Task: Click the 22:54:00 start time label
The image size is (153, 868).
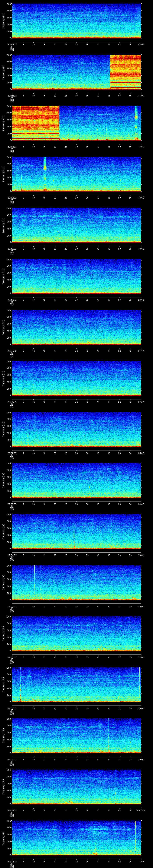Action: pos(12,555)
